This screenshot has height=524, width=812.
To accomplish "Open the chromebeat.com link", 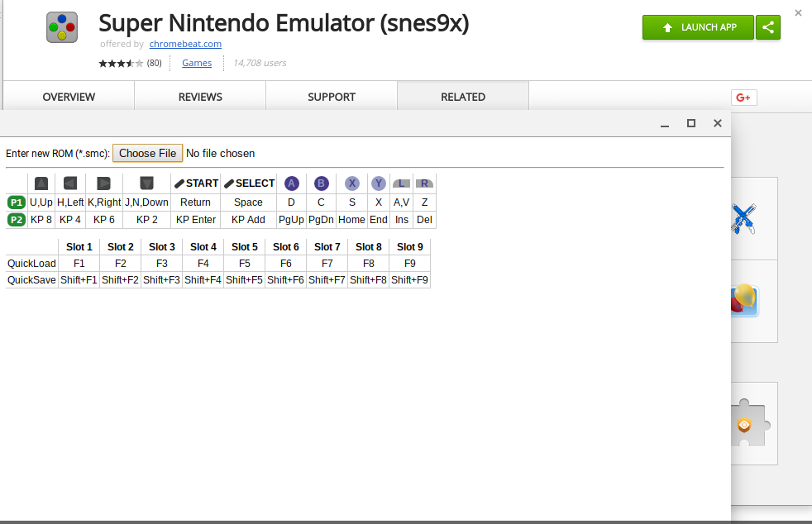I will (x=185, y=44).
